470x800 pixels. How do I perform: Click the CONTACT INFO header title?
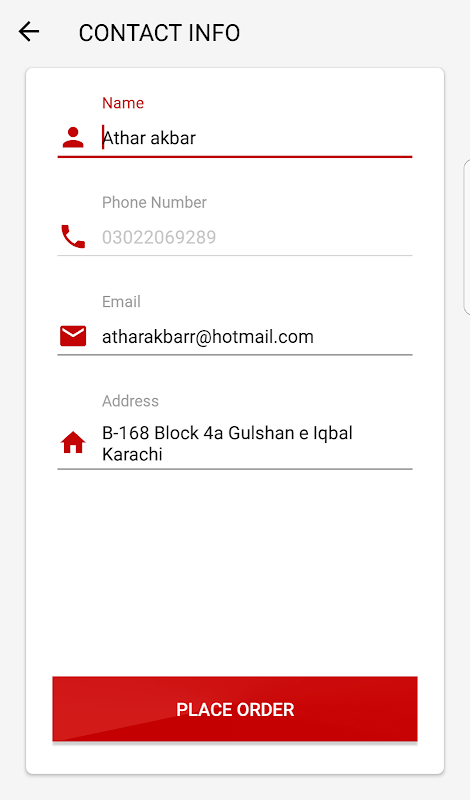(x=159, y=33)
